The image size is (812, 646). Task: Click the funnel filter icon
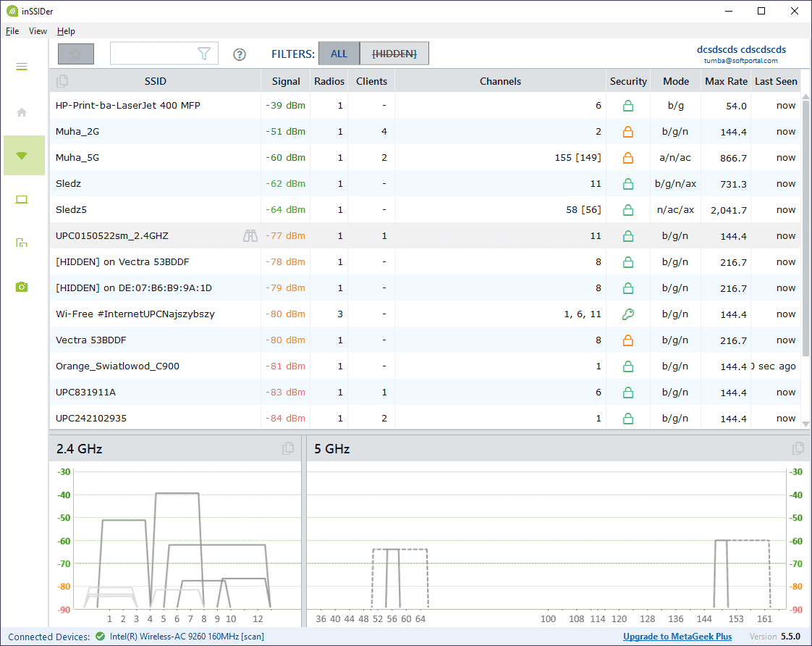tap(204, 54)
